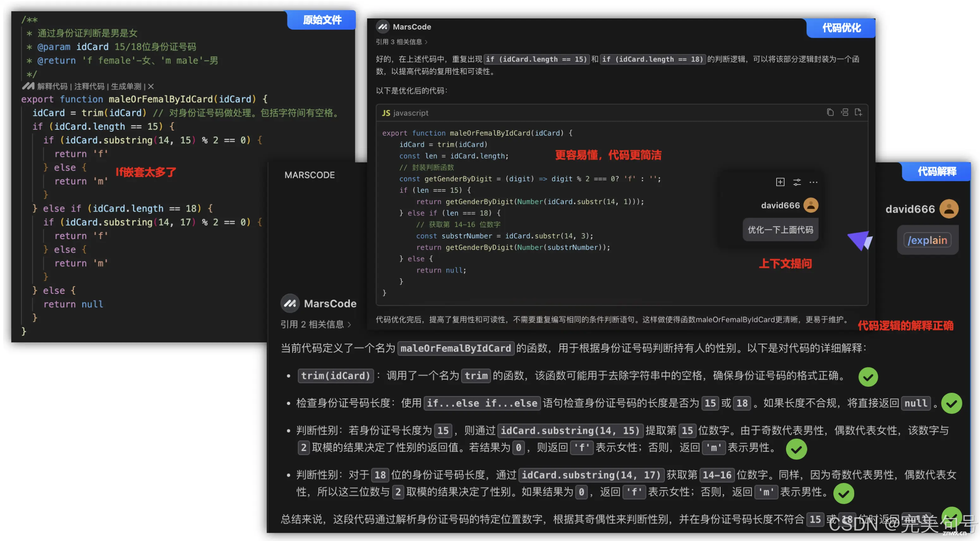
Task: Click 14-16 inline code chip
Action: pyautogui.click(x=717, y=475)
